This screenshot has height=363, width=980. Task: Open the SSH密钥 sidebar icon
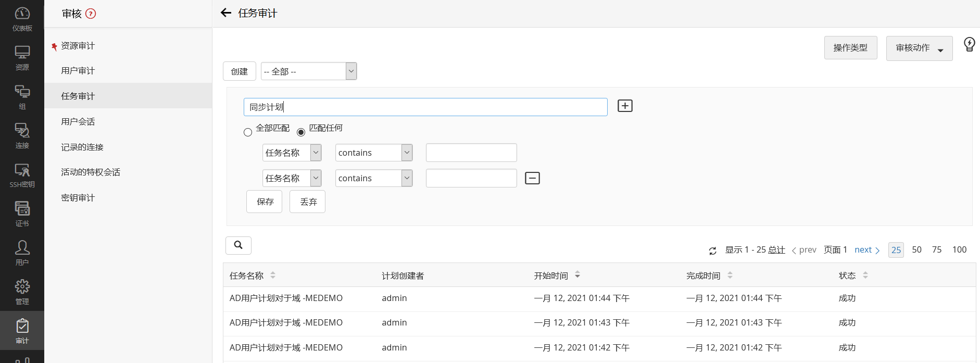(22, 175)
